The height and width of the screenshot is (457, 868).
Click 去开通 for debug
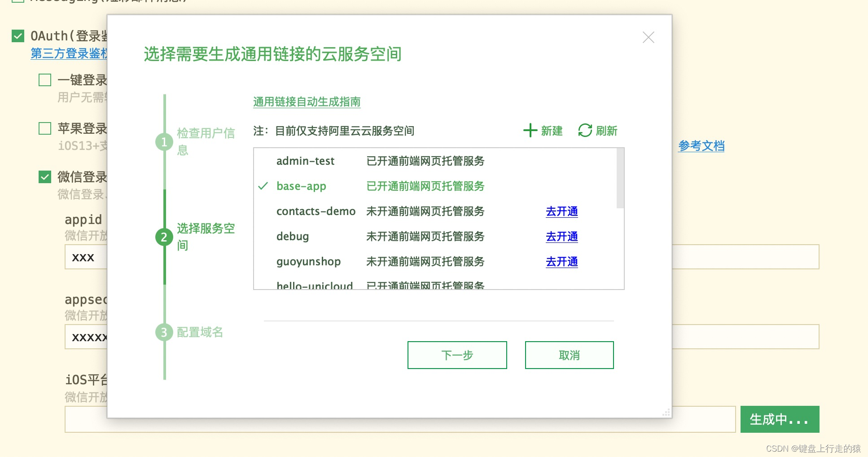click(562, 237)
